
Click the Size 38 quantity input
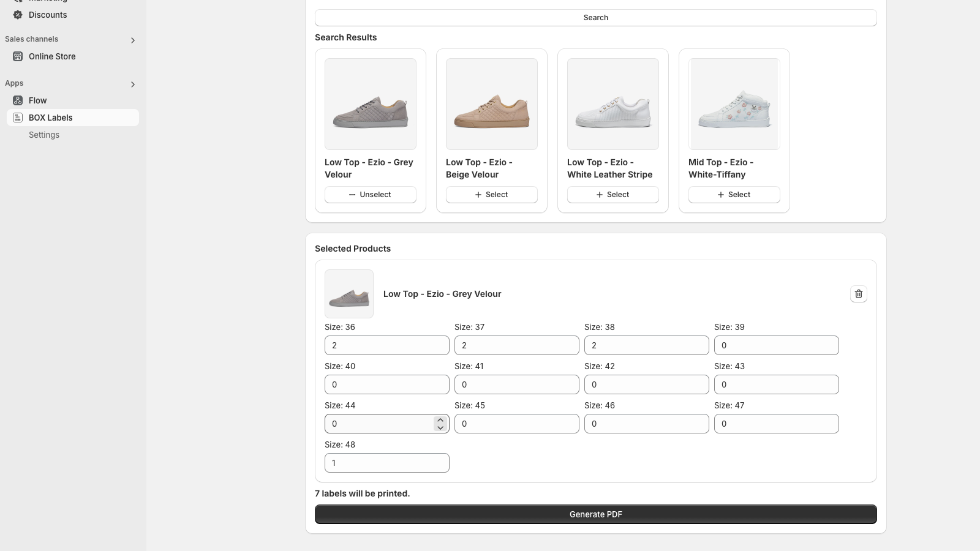click(x=646, y=345)
